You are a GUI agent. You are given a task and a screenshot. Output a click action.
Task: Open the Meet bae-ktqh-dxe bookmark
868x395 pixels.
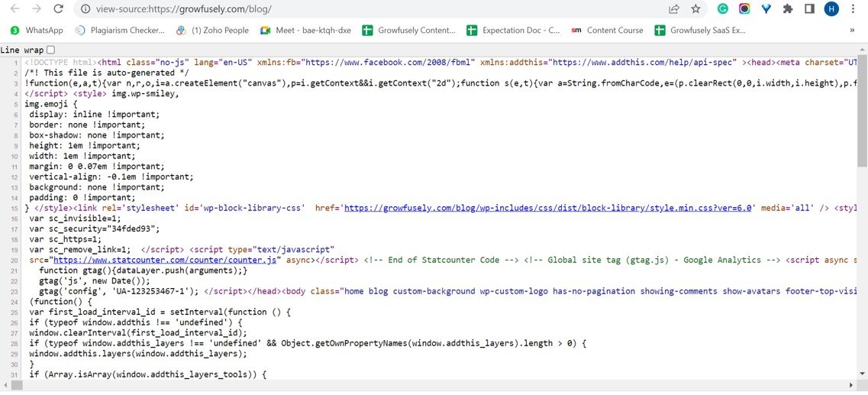point(305,31)
